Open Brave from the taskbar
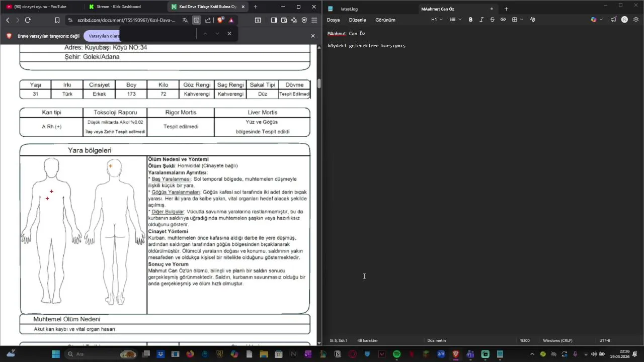 [455, 354]
